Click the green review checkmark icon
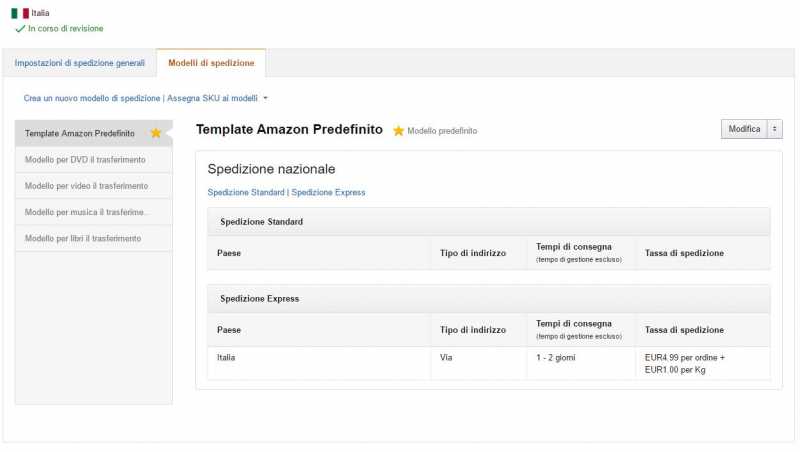800x452 pixels. click(20, 29)
